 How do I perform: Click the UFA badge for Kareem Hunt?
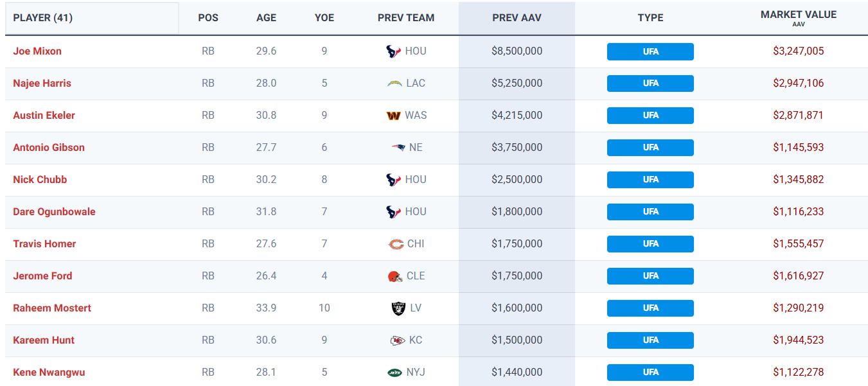(650, 340)
